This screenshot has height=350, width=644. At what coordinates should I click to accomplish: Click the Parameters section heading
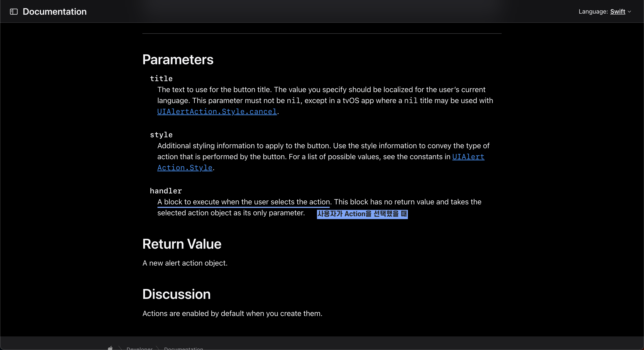pyautogui.click(x=178, y=60)
